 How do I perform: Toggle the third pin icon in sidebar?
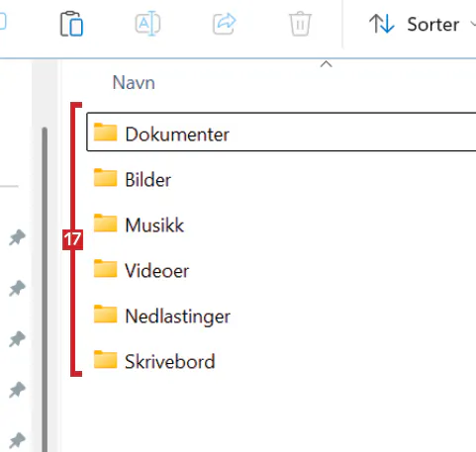pyautogui.click(x=17, y=339)
